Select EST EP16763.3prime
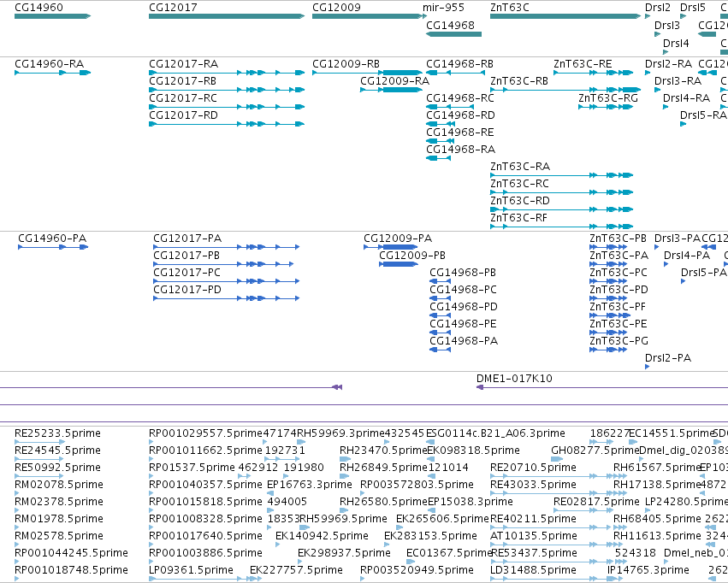The width and height of the screenshot is (728, 583). coord(309,485)
